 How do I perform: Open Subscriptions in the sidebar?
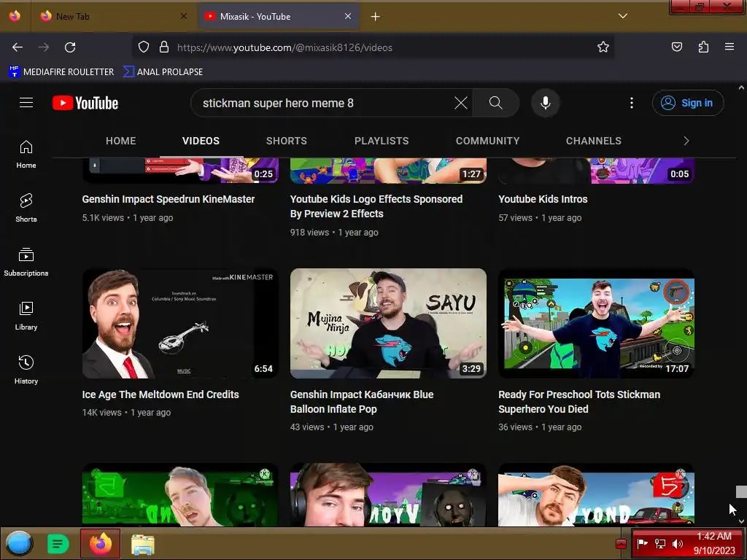click(x=26, y=262)
